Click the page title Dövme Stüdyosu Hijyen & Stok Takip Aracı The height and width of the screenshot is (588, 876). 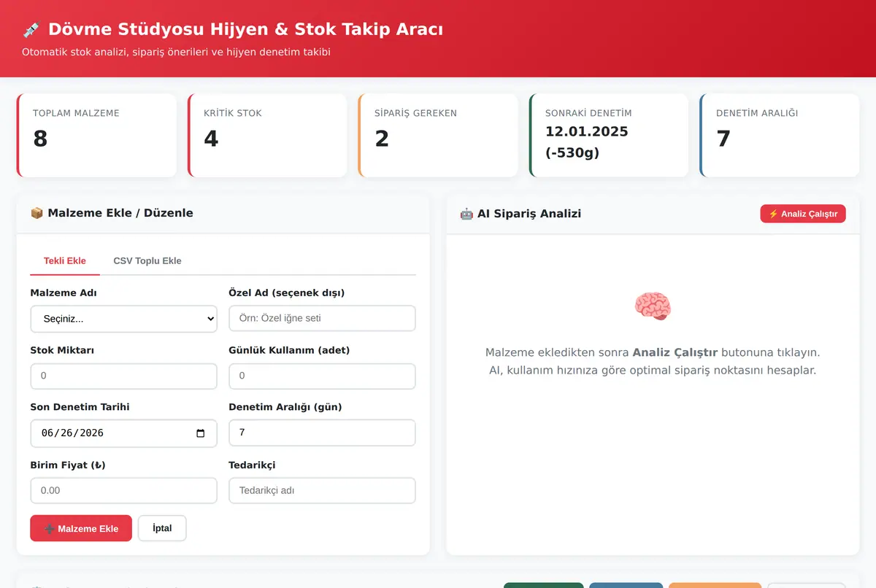[x=245, y=30]
